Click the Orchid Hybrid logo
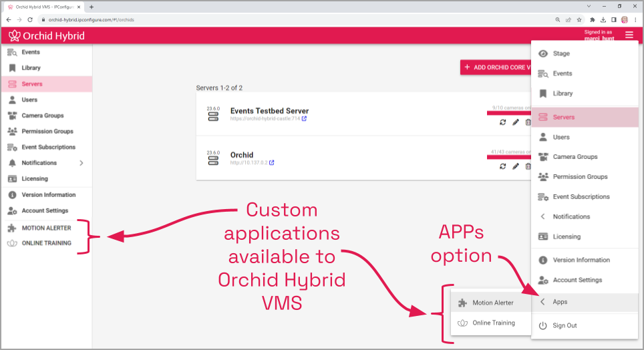The image size is (644, 350). [46, 36]
